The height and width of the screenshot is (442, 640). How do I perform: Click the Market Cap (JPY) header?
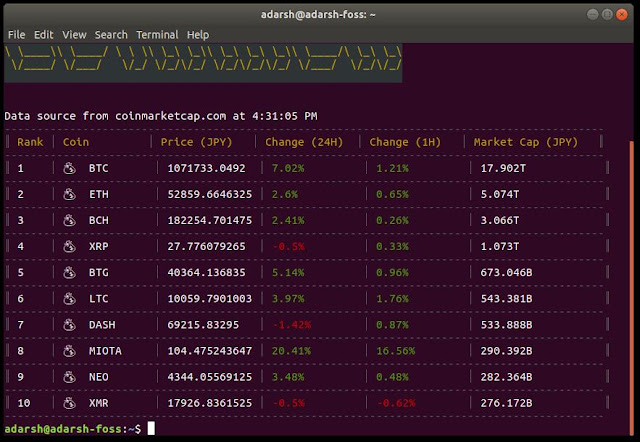tap(526, 142)
